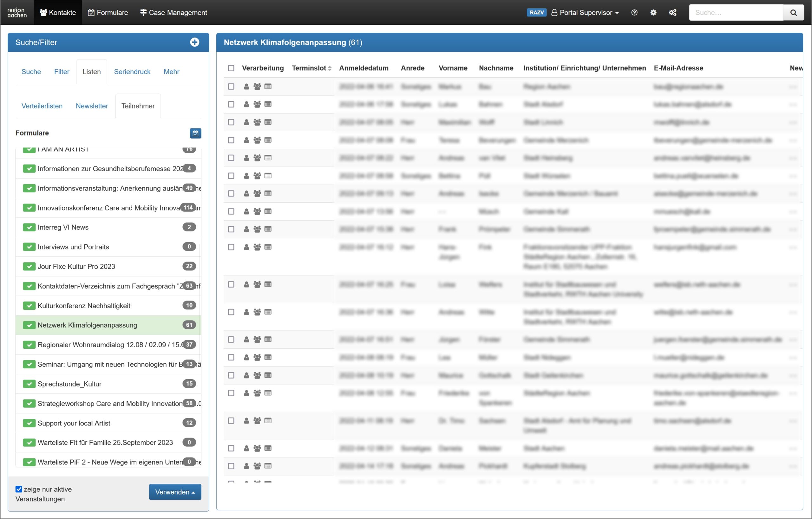Select Jour Fixe Kultur Pro 2023 form

[x=76, y=267]
